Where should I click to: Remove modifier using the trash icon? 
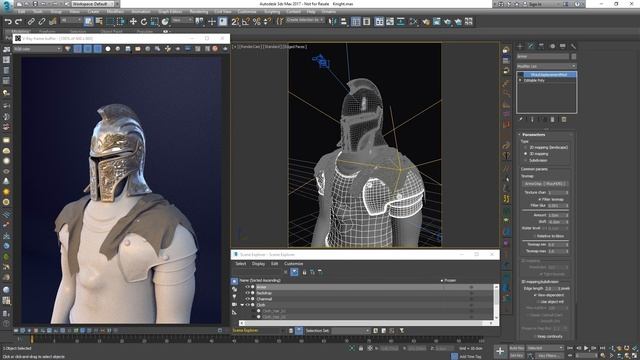tap(553, 119)
